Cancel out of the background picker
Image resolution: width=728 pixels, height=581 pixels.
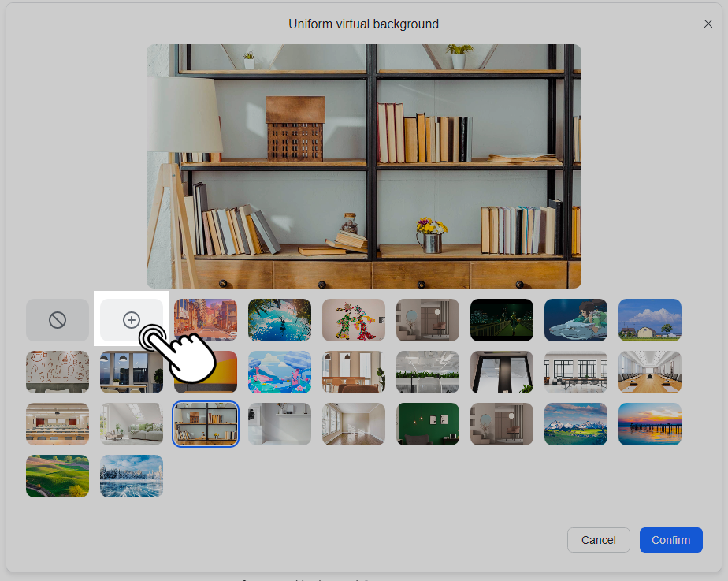click(x=598, y=540)
